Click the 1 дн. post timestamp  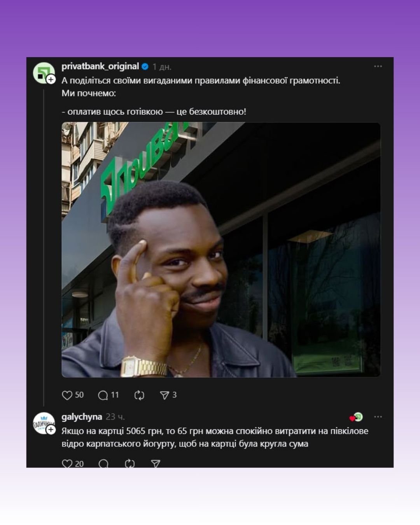pos(162,67)
